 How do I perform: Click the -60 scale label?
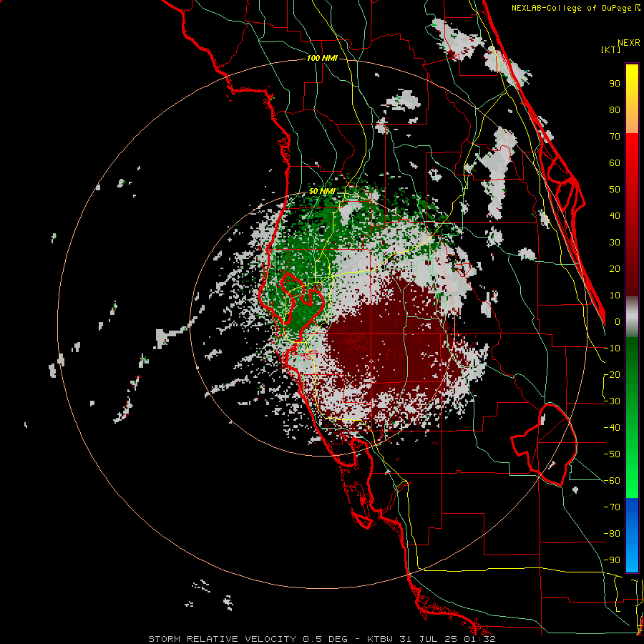pos(612,481)
